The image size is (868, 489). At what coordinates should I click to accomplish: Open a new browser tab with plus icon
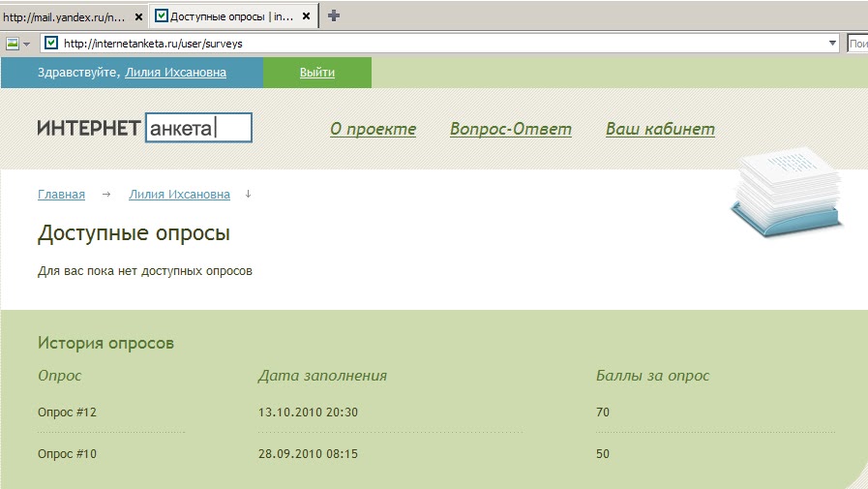[x=333, y=15]
